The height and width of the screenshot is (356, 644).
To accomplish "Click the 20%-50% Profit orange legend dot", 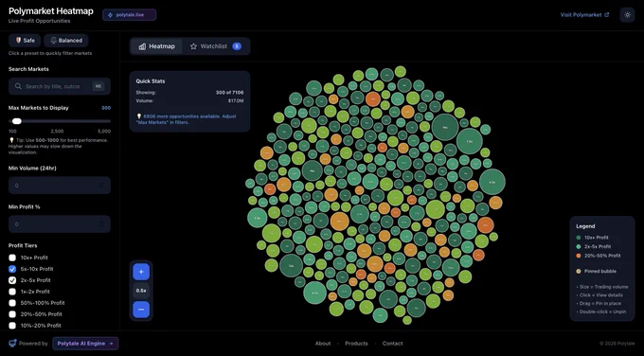I will (x=579, y=256).
